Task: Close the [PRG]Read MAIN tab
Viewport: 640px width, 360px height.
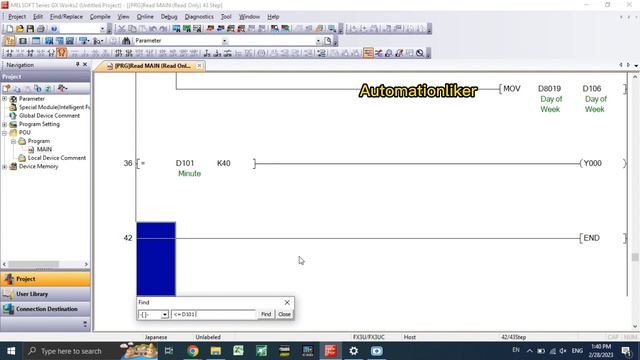Action: [x=199, y=66]
